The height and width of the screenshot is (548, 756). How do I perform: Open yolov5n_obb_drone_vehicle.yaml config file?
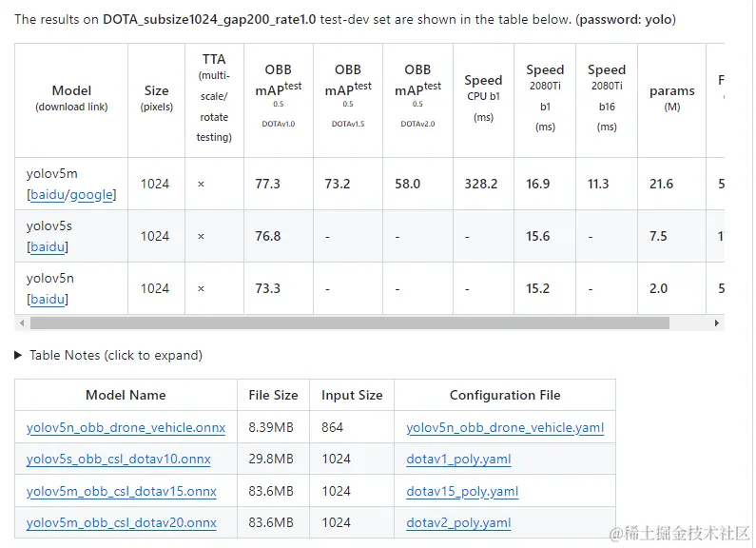(x=505, y=428)
